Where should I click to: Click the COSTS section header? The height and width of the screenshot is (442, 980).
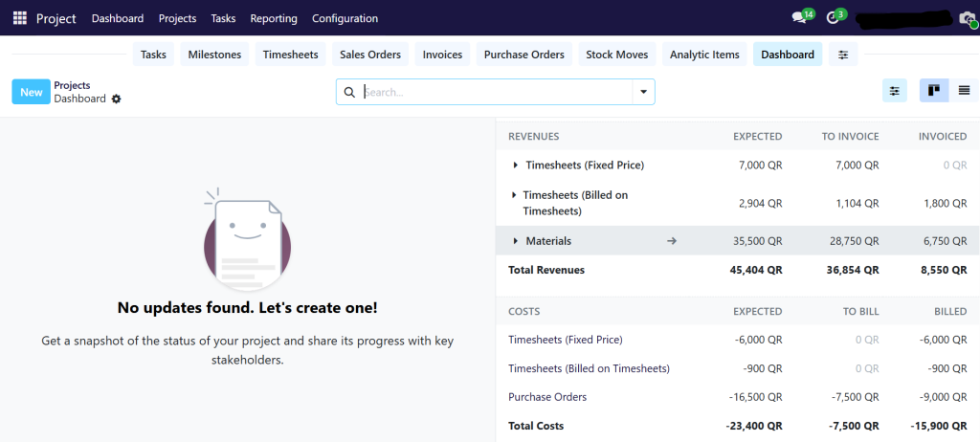pyautogui.click(x=523, y=311)
